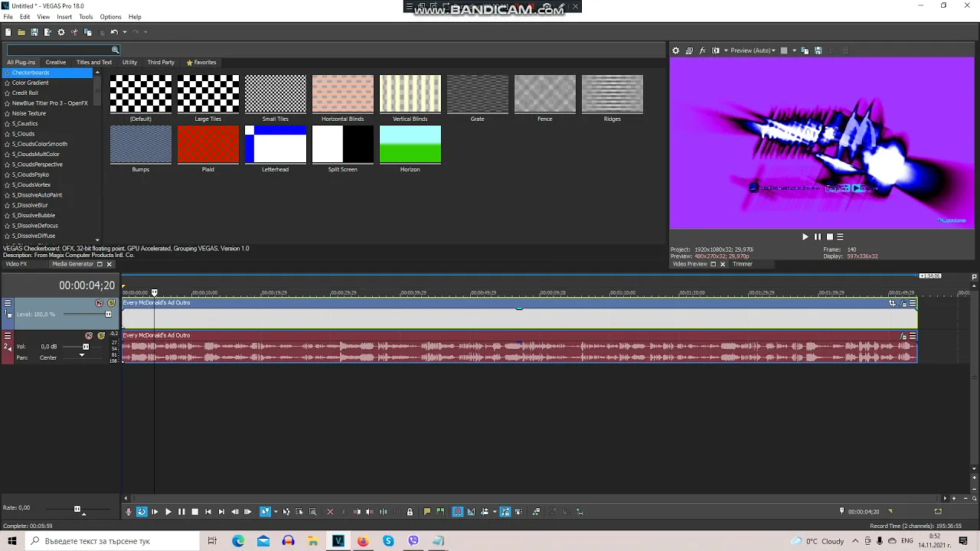This screenshot has height=551, width=980.
Task: Open the video track hamburger menu
Action: click(8, 303)
